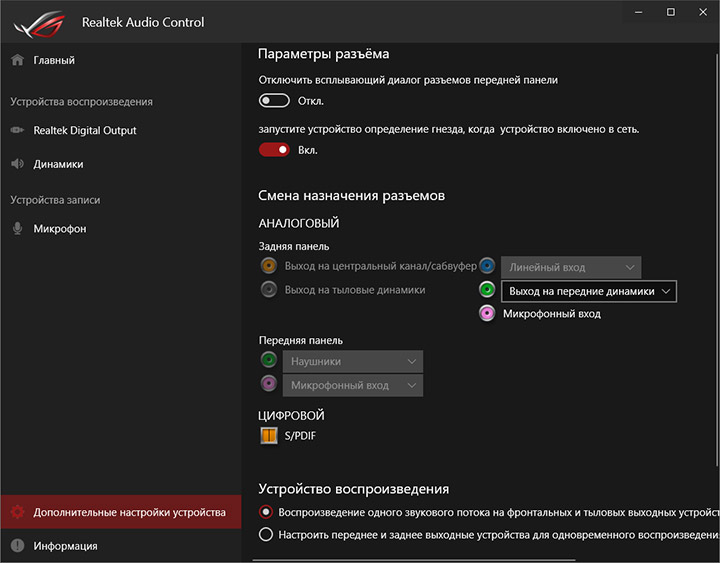Open the Информация page
This screenshot has width=720, height=563.
coord(65,546)
